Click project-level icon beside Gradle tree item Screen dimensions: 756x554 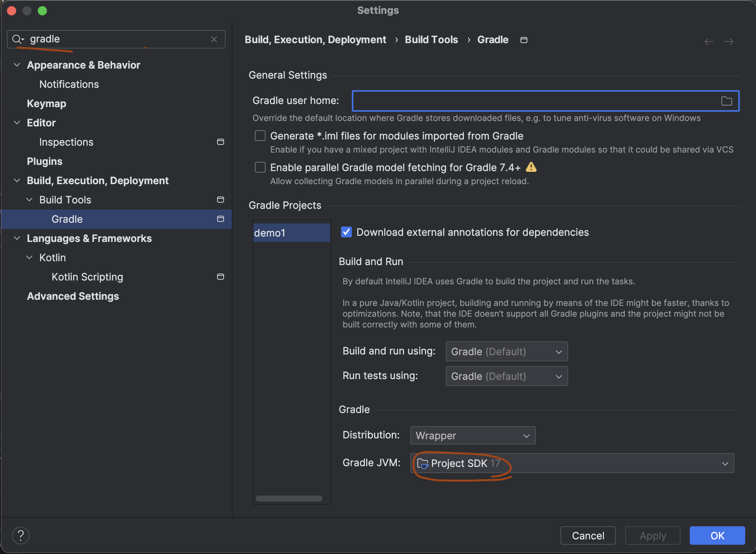click(x=221, y=219)
